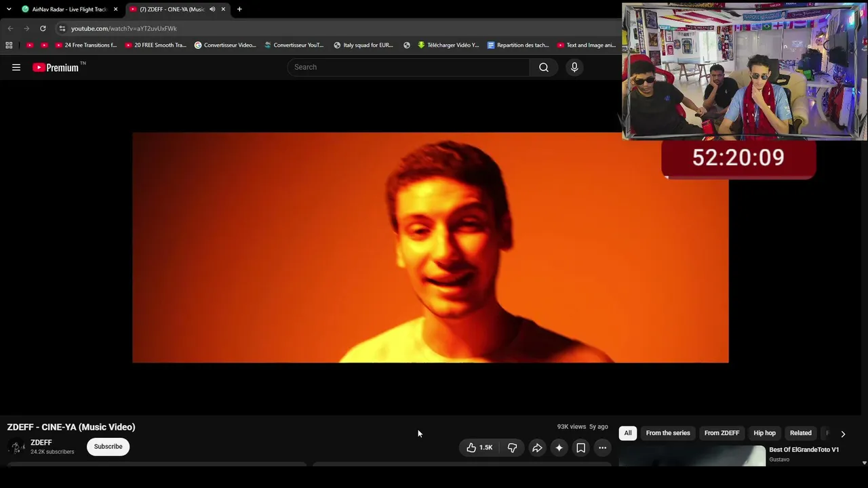Start voice search with the microphone

pos(574,67)
